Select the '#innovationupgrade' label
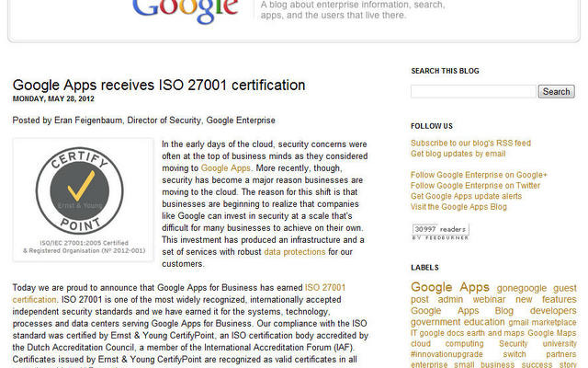The width and height of the screenshot is (588, 368). point(447,354)
